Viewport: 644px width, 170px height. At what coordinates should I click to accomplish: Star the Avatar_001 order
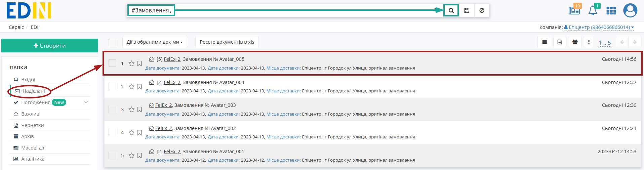131,156
